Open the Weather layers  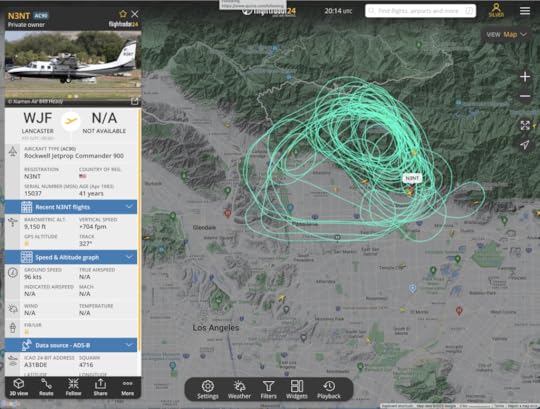(239, 389)
